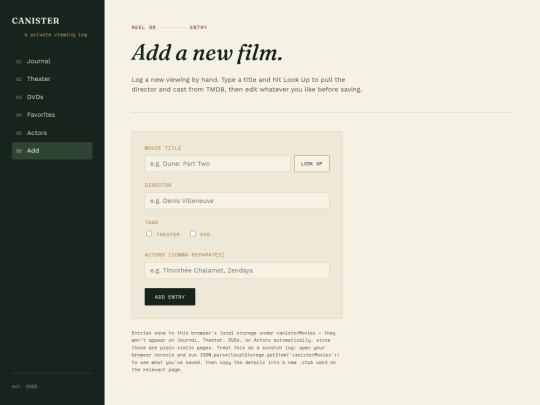Open the DVDs section
This screenshot has height=405, width=540.
click(52, 97)
